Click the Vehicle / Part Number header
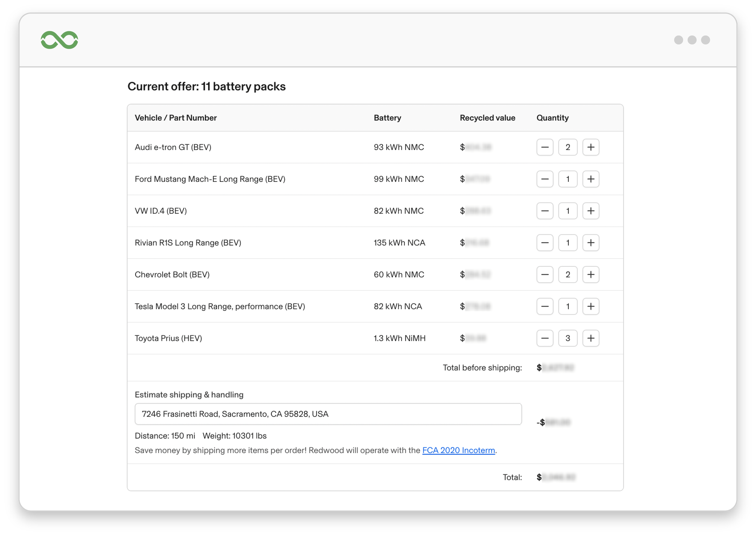 coord(176,118)
